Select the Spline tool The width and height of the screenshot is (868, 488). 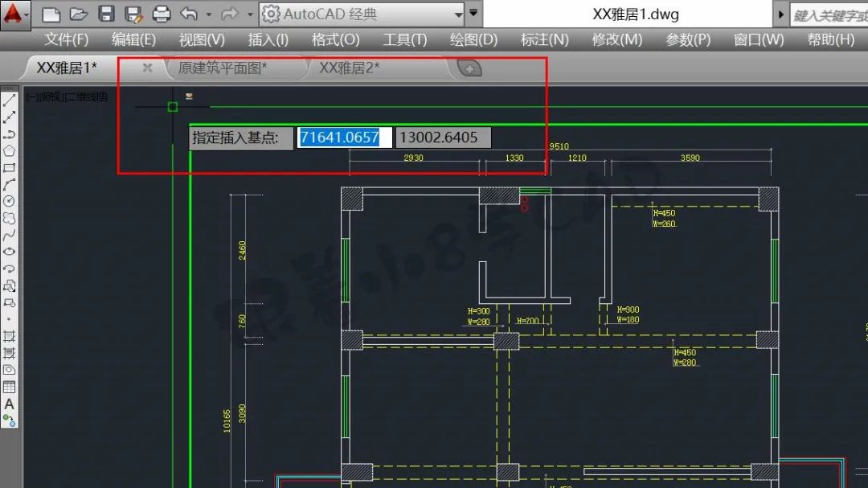click(x=10, y=235)
